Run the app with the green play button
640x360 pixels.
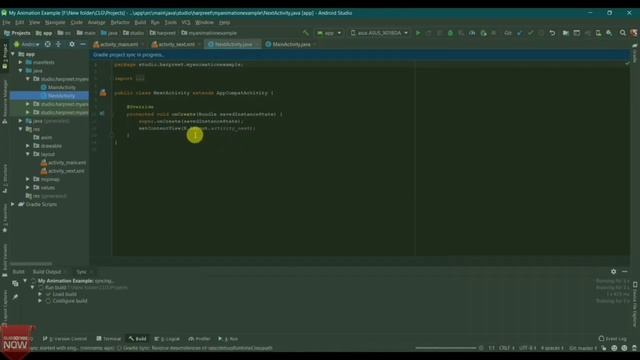[418, 33]
